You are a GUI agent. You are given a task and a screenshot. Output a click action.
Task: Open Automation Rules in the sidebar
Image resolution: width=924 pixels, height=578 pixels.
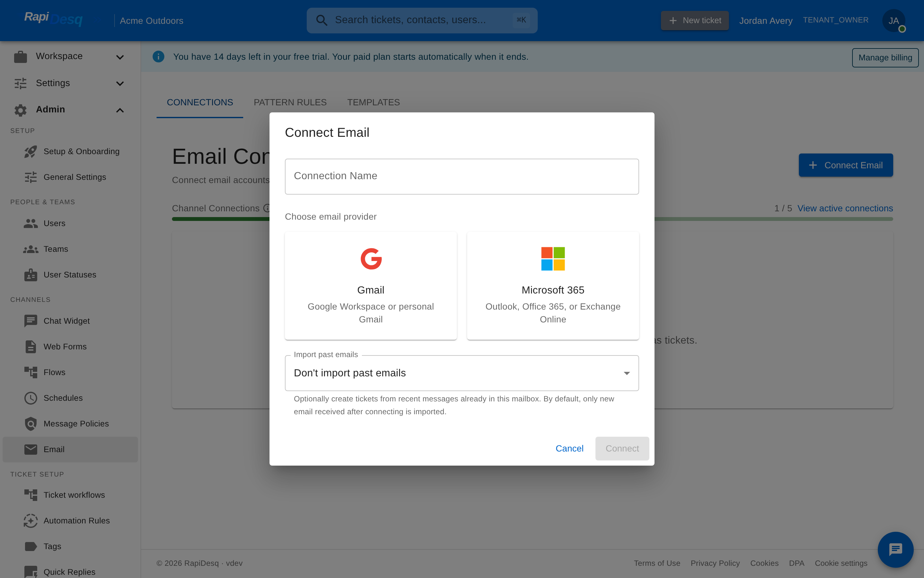(x=70, y=521)
